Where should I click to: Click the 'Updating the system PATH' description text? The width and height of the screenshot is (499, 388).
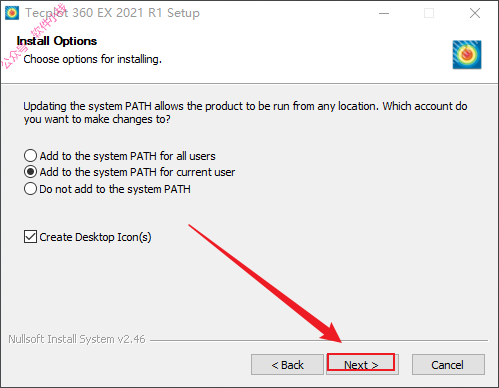(245, 113)
